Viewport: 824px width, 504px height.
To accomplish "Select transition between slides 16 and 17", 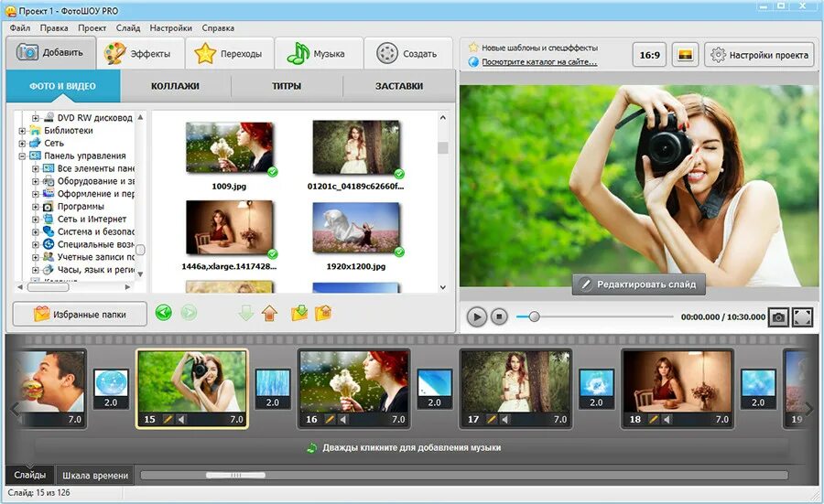I will pyautogui.click(x=435, y=389).
